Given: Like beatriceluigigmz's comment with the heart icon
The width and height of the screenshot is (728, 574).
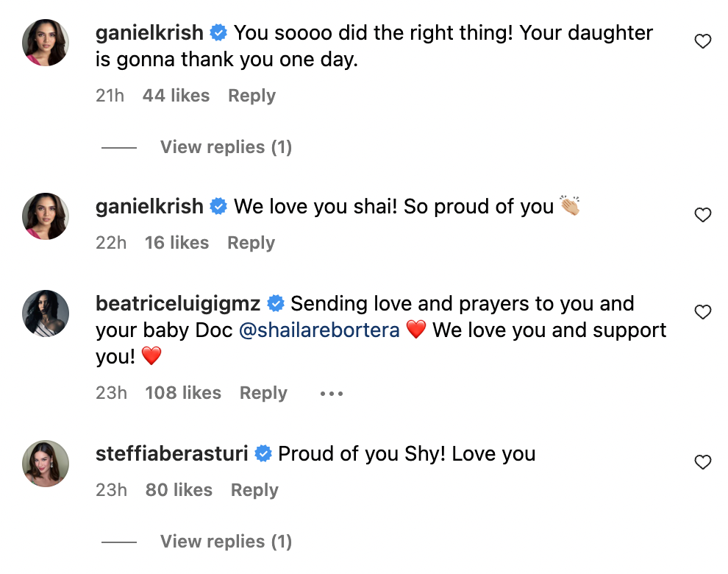Looking at the screenshot, I should (703, 312).
